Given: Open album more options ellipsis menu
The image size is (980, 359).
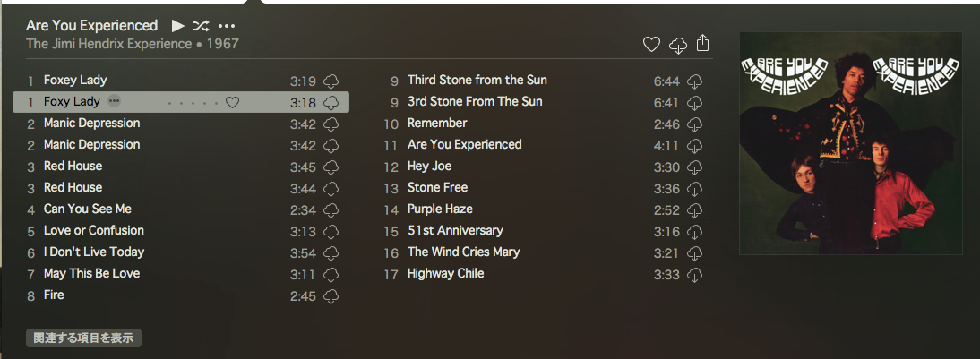Looking at the screenshot, I should 227,26.
